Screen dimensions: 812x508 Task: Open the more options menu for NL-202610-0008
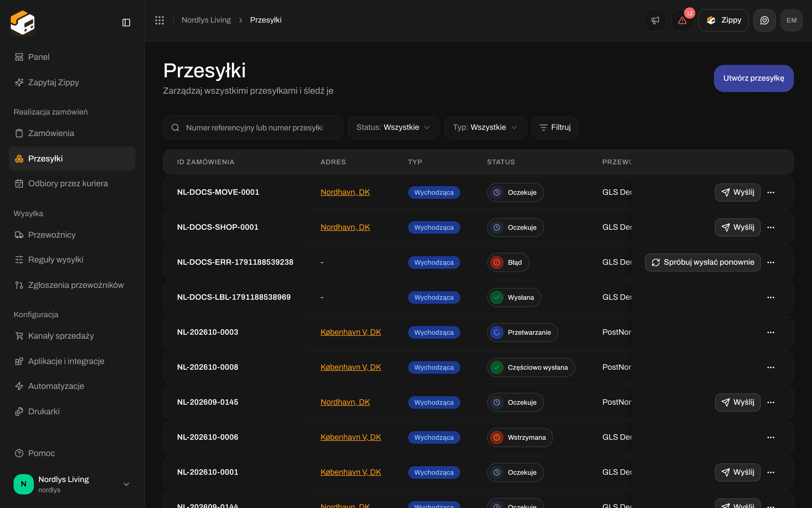771,367
